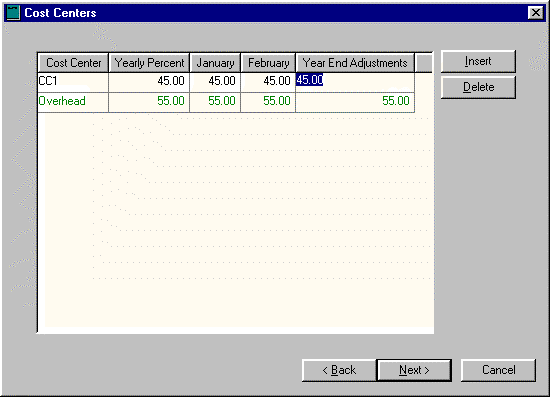551x398 pixels.
Task: Select the CC1 cost center cell
Action: (x=73, y=82)
